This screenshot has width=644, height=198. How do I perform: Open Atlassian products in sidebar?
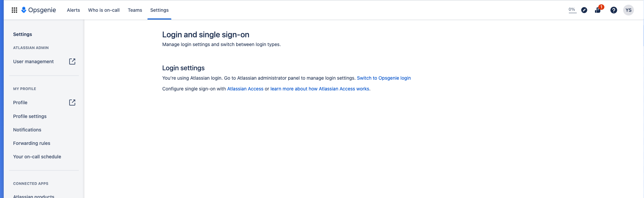34,196
